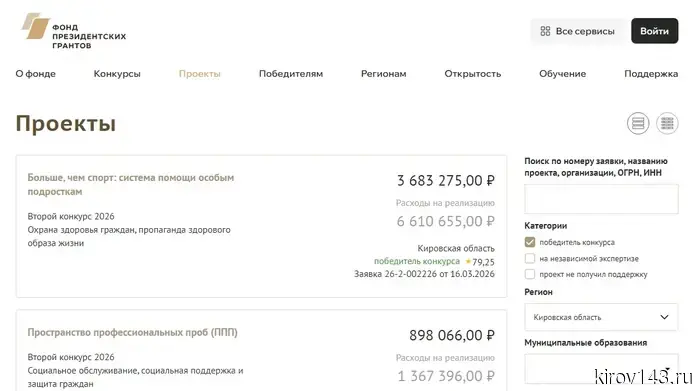Image resolution: width=700 pixels, height=391 pixels.
Task: Switch to list view icon
Action: 638,123
